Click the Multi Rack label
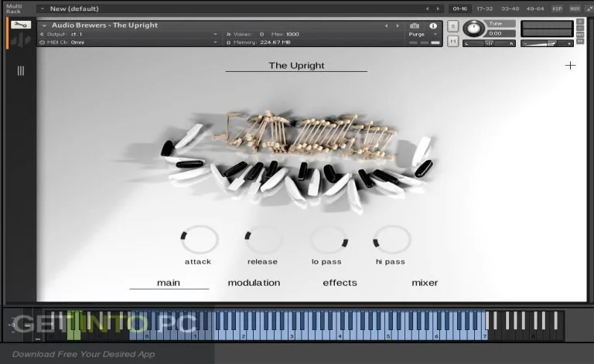This screenshot has height=364, width=594. click(14, 9)
